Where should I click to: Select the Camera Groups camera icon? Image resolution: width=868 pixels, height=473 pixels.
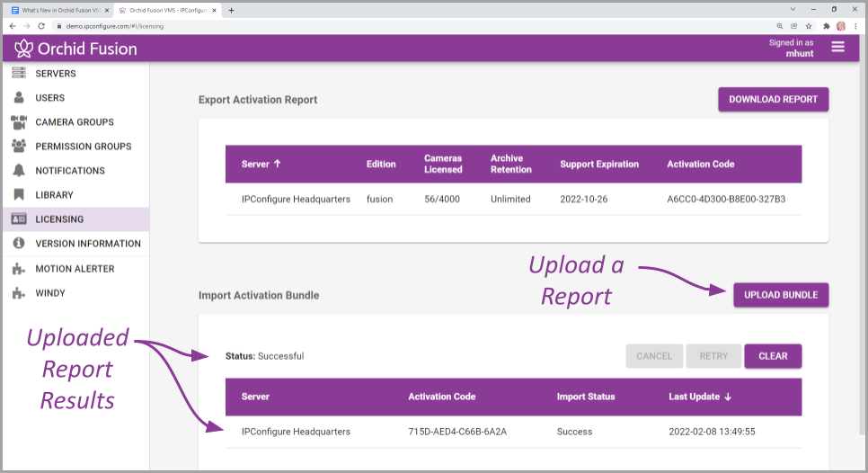pyautogui.click(x=19, y=122)
